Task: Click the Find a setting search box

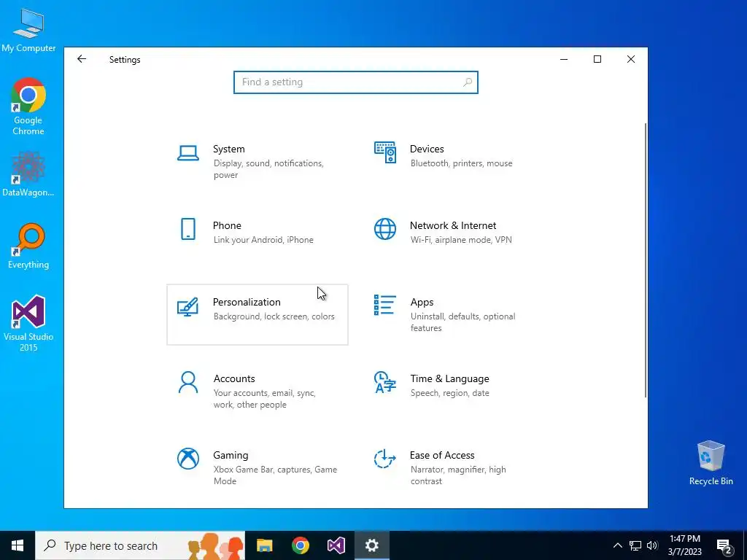Action: (356, 82)
